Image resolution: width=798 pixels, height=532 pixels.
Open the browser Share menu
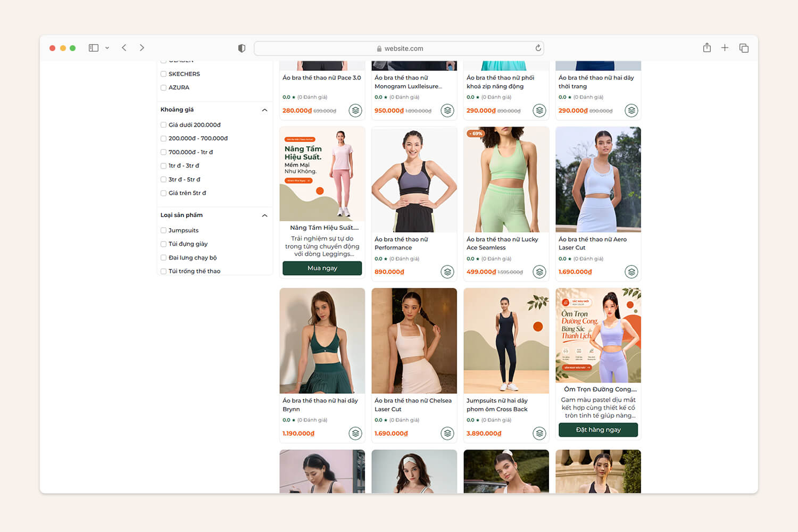706,48
